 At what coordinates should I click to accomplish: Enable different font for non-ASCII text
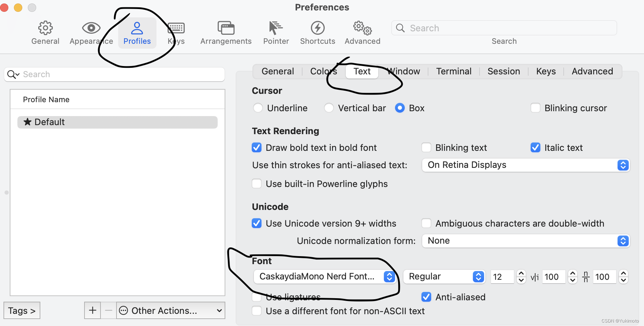pyautogui.click(x=257, y=311)
